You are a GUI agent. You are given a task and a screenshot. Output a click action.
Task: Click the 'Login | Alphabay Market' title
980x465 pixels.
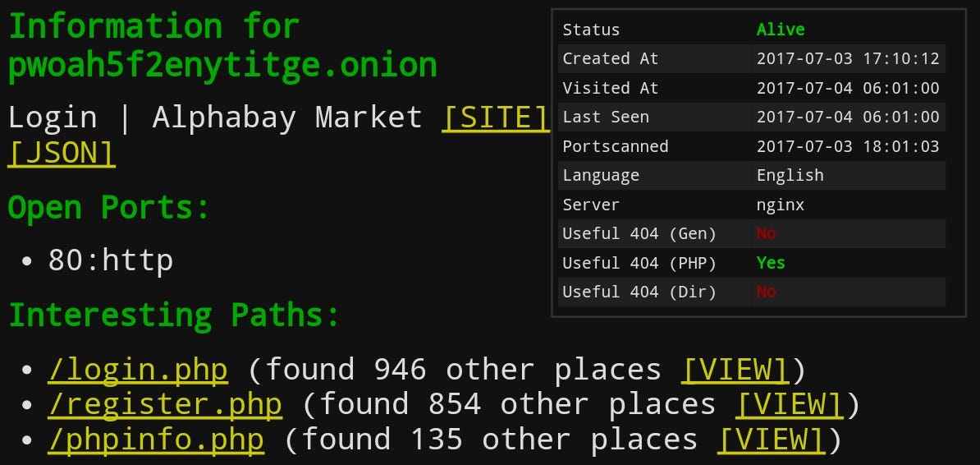(x=215, y=117)
